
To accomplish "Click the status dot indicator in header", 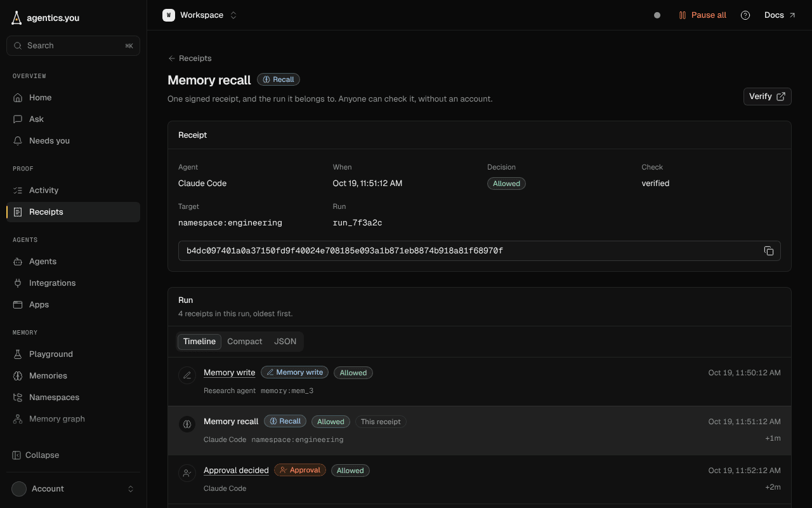I will click(657, 15).
